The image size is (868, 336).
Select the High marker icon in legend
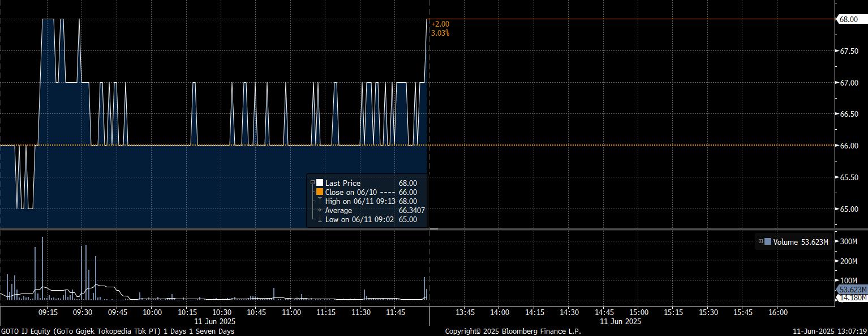tap(320, 201)
